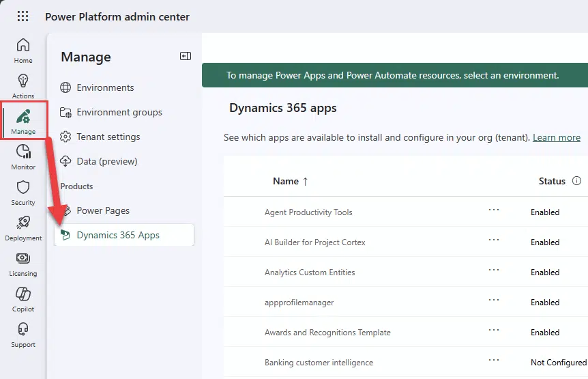Select the appprofilemanager row
This screenshot has width=588, height=379.
(406, 302)
